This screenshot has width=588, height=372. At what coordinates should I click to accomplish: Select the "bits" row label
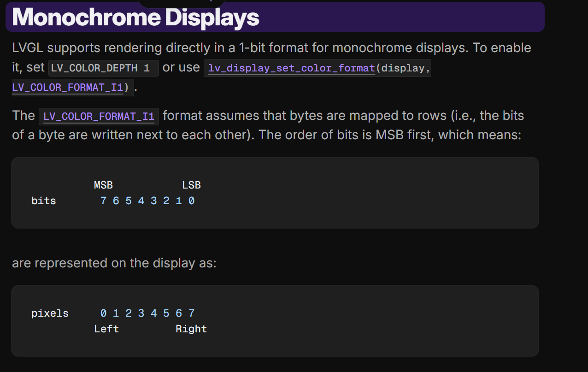[44, 201]
